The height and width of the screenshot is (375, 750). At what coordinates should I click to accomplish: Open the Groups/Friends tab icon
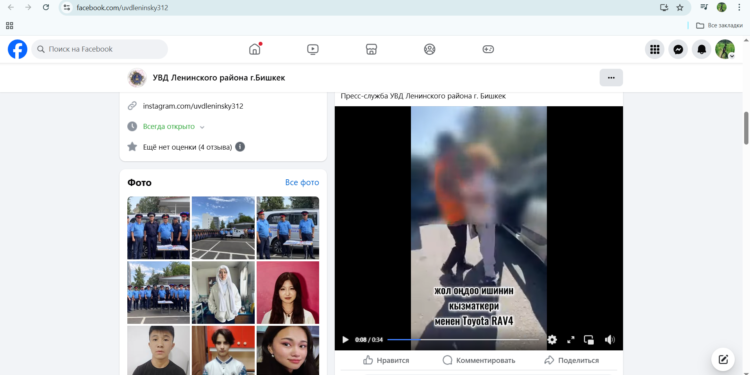(x=430, y=49)
